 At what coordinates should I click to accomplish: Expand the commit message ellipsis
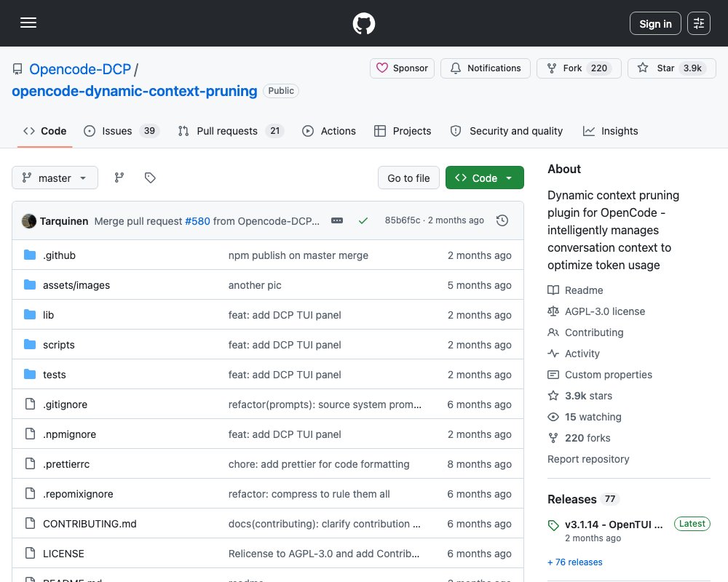(x=337, y=221)
